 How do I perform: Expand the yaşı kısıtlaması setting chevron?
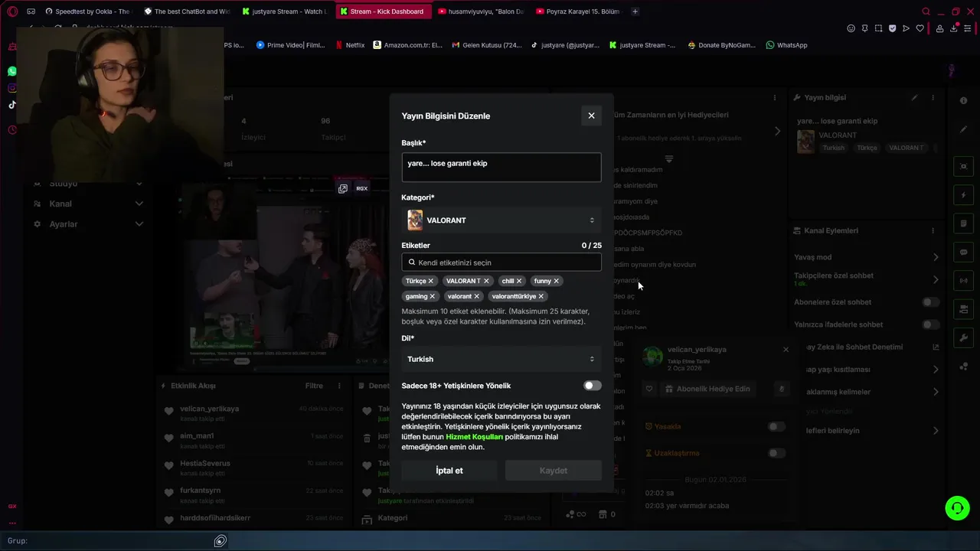(936, 370)
